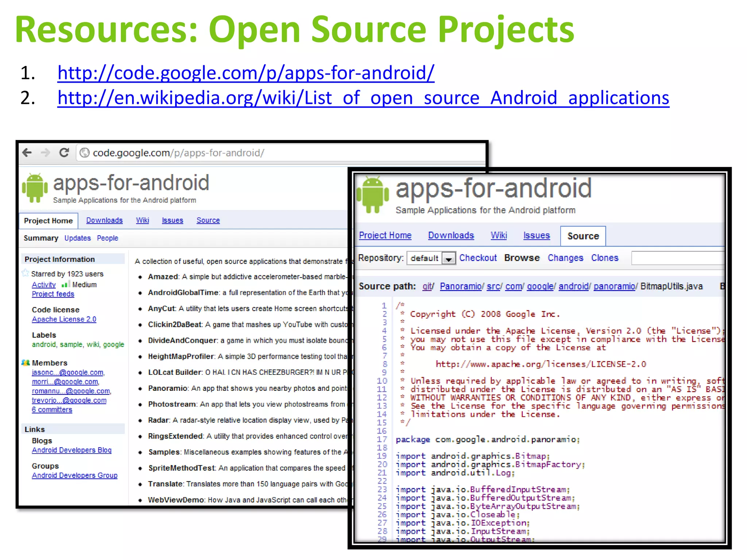Click the Android logo in the Source window
This screenshot has height=560, width=747.
click(x=372, y=195)
